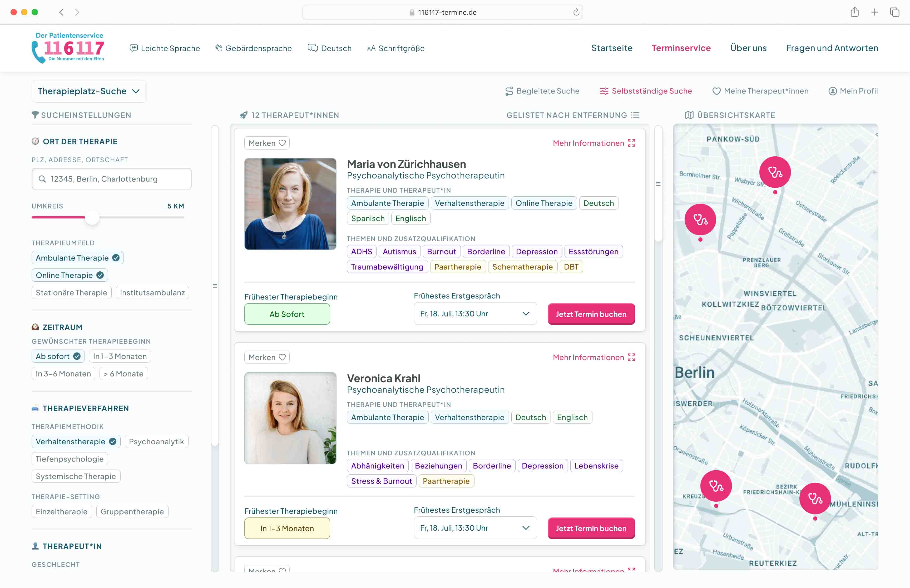Click the heart on Veronica Krahl's Merken
Image resolution: width=910 pixels, height=588 pixels.
[282, 357]
